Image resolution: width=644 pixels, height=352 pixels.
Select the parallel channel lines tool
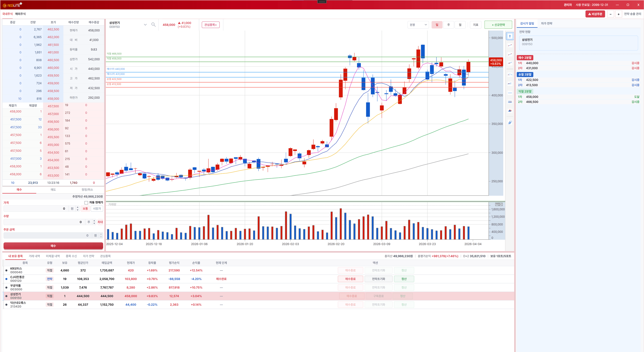click(510, 63)
